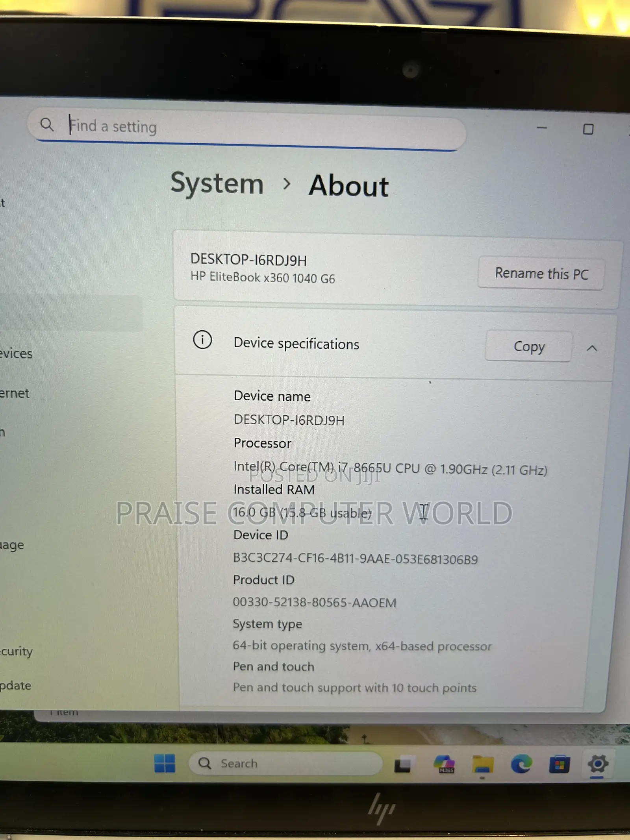Go back to System in the breadcrumb
This screenshot has height=840, width=630.
(x=217, y=184)
